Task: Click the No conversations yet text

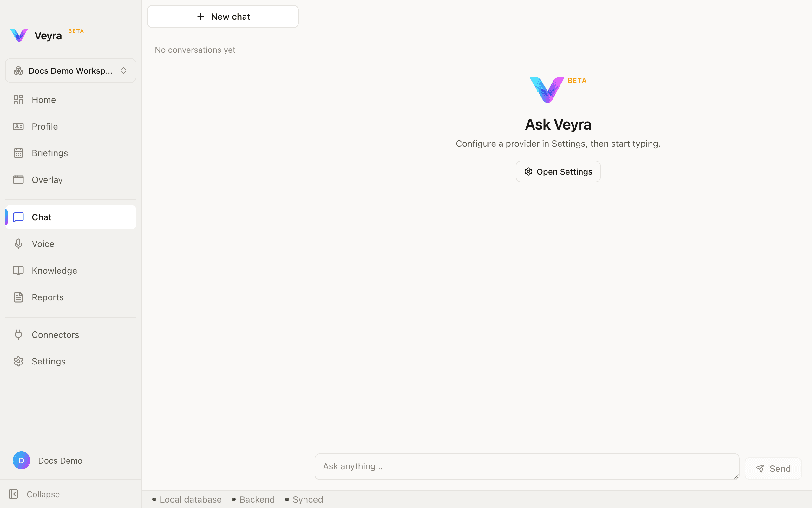Action: [x=195, y=50]
